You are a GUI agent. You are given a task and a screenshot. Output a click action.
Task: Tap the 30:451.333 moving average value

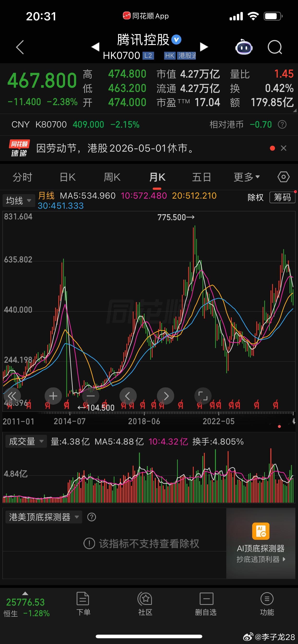61,206
